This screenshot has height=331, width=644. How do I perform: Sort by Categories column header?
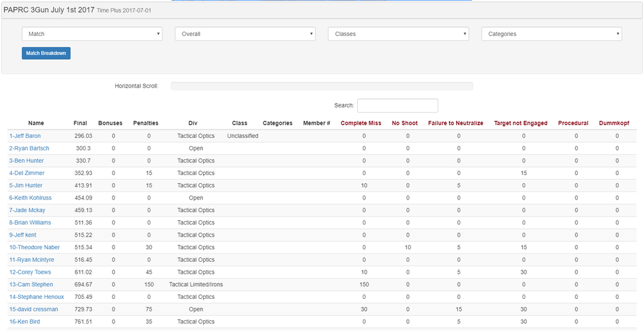pyautogui.click(x=277, y=123)
